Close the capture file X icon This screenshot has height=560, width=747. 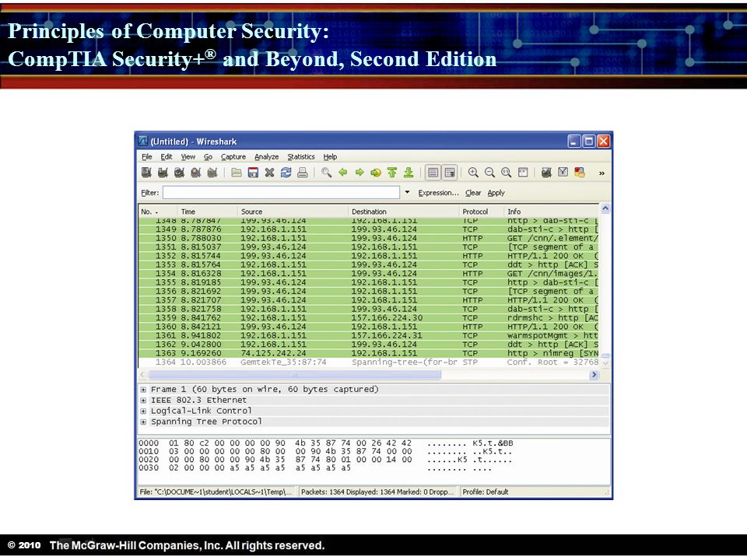[x=270, y=173]
